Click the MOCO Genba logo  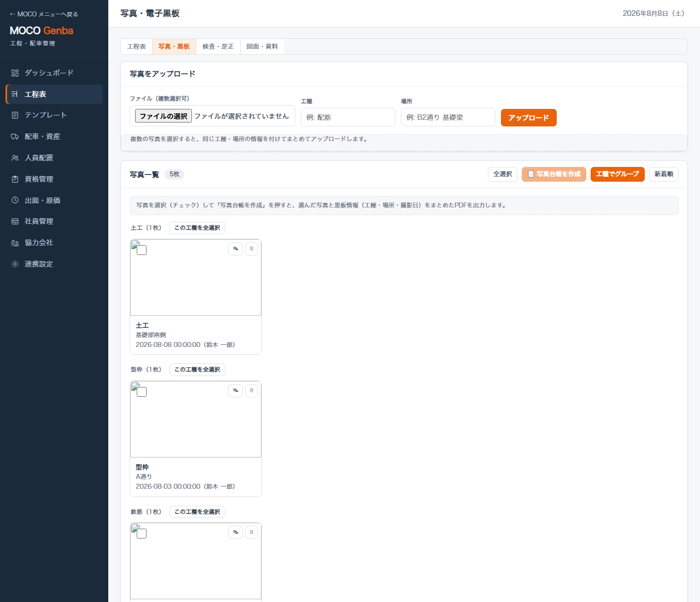pyautogui.click(x=42, y=31)
